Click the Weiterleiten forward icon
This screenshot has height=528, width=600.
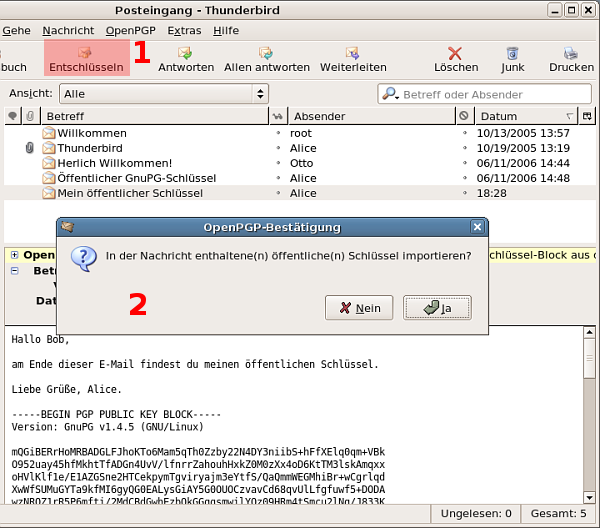[353, 53]
